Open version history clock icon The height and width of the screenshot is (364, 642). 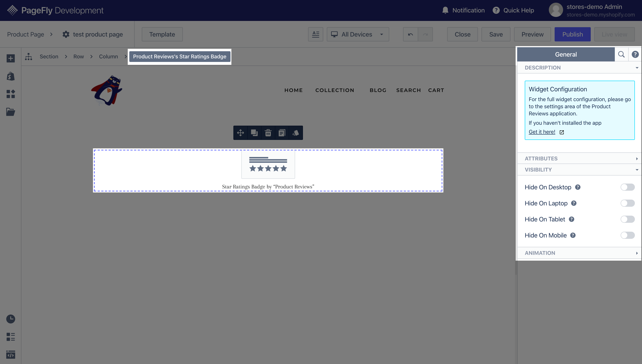[x=10, y=319]
